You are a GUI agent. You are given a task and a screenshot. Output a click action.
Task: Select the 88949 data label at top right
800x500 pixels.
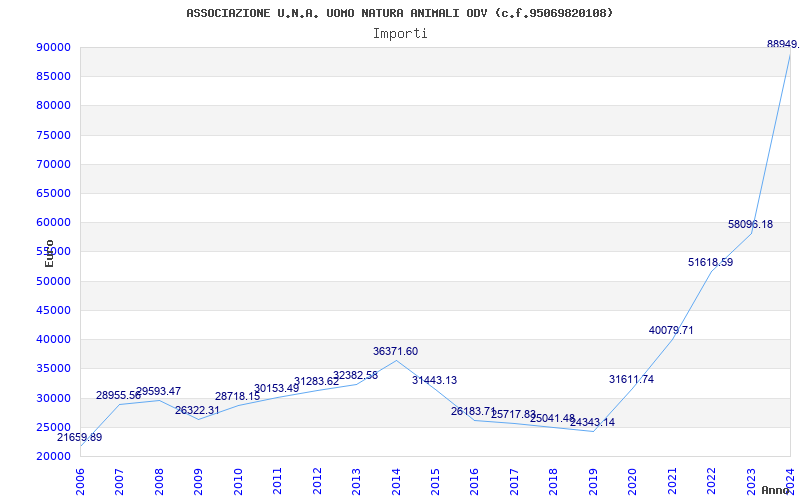(783, 44)
